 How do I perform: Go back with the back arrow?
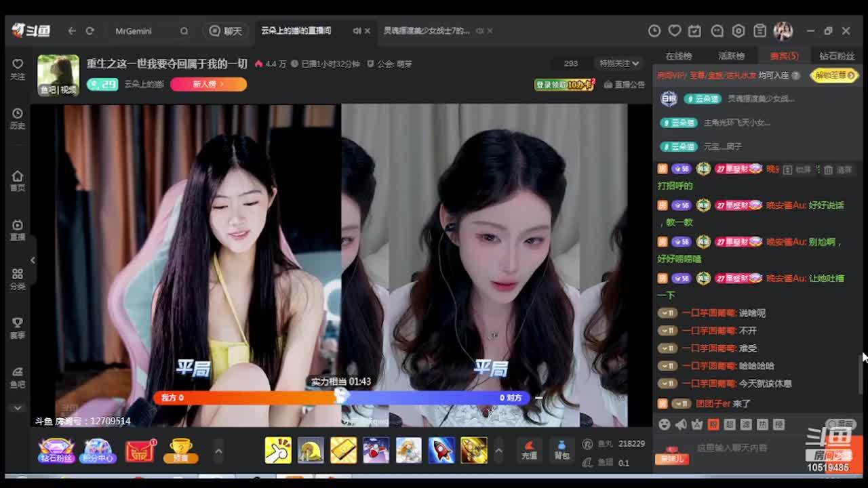(x=72, y=31)
